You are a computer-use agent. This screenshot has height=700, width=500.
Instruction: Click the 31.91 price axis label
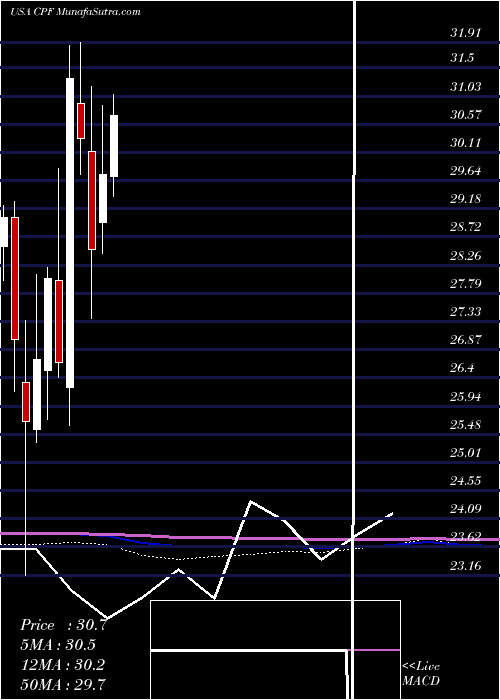(467, 33)
